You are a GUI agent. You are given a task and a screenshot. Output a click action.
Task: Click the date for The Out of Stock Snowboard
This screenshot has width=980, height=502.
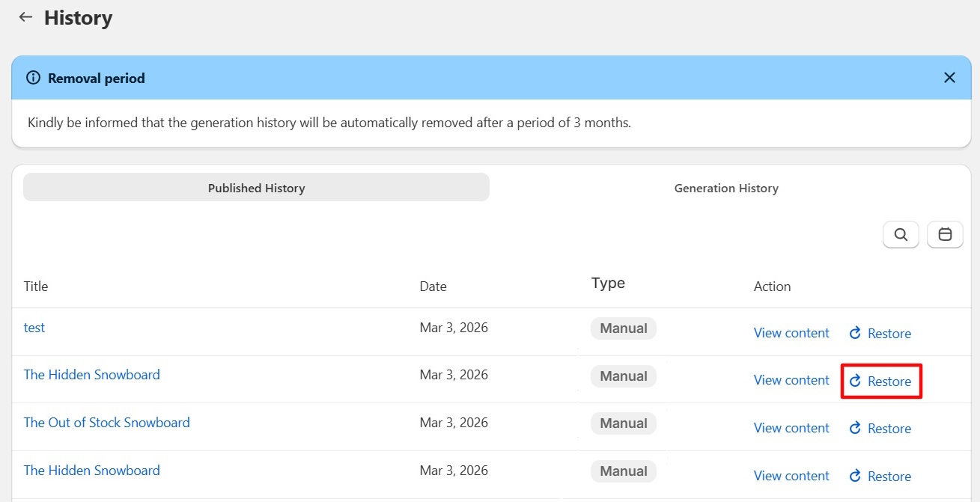[454, 423]
